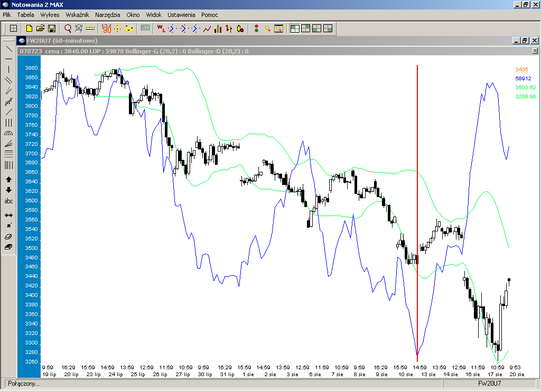Click the green value 3503.62
The height and width of the screenshot is (392, 541).
click(526, 87)
